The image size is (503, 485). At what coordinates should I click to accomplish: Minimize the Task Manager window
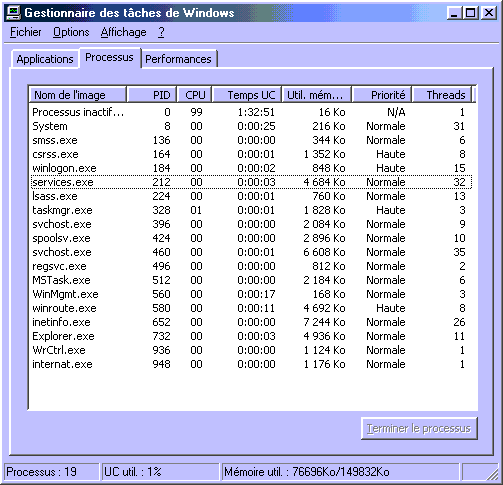click(454, 13)
